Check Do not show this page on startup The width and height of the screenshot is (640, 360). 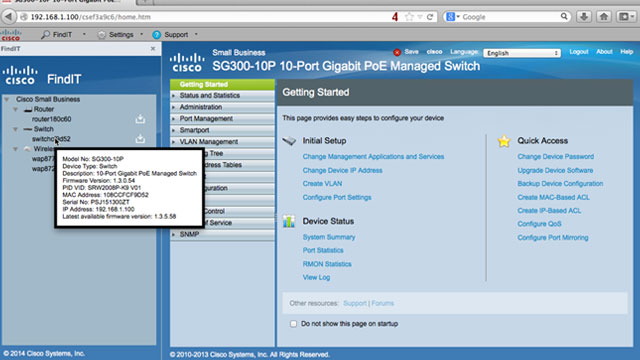tap(293, 324)
